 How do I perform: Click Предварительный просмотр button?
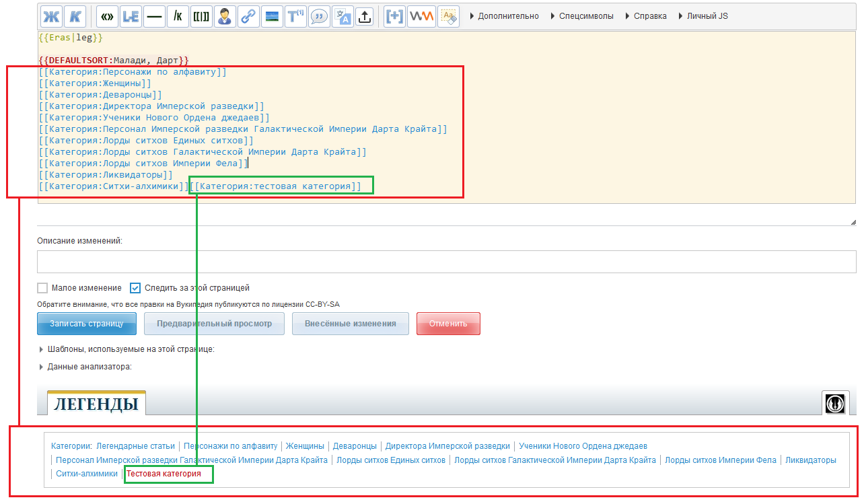(x=214, y=324)
